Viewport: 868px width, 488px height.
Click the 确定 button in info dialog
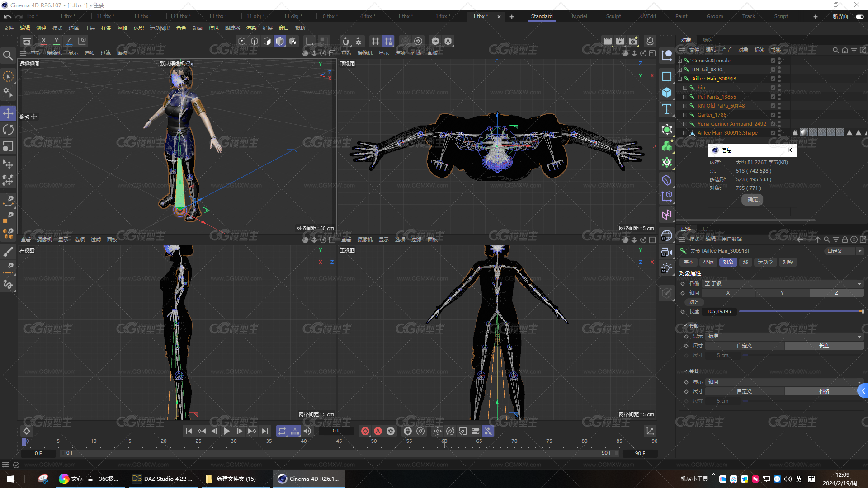(753, 199)
